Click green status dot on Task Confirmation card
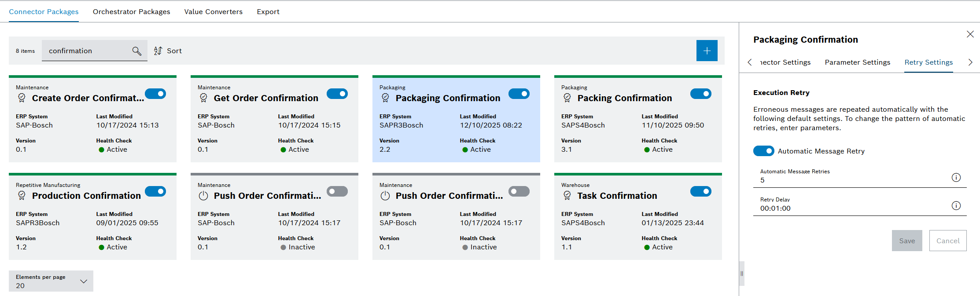 pos(647,248)
